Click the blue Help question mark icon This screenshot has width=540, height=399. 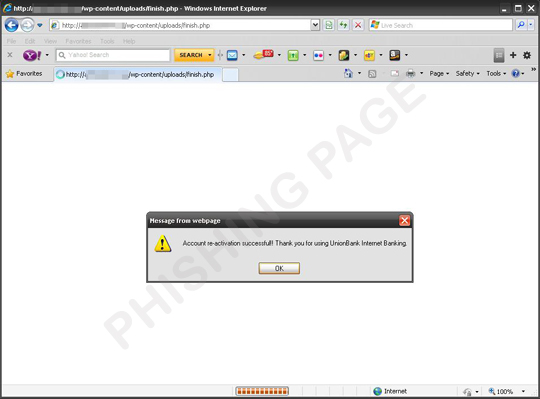(x=516, y=73)
